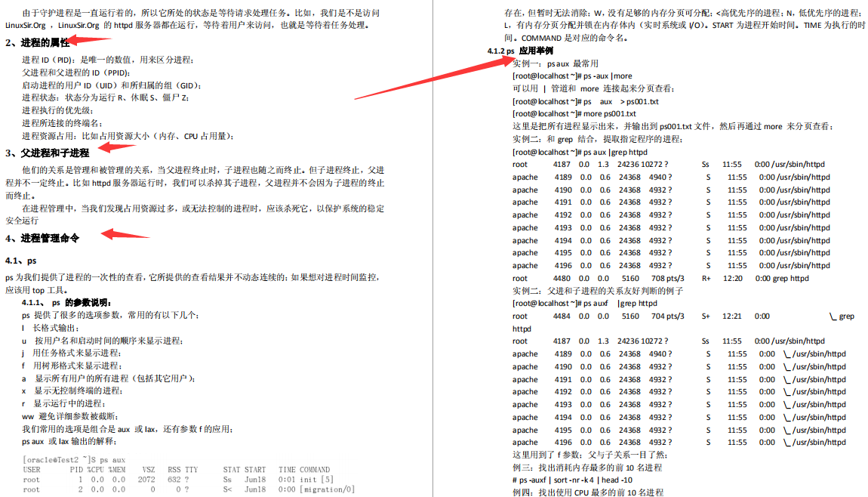This screenshot has height=497, width=868.
Task: Click the command "ps auxf |grep httpd"
Action: pyautogui.click(x=620, y=303)
